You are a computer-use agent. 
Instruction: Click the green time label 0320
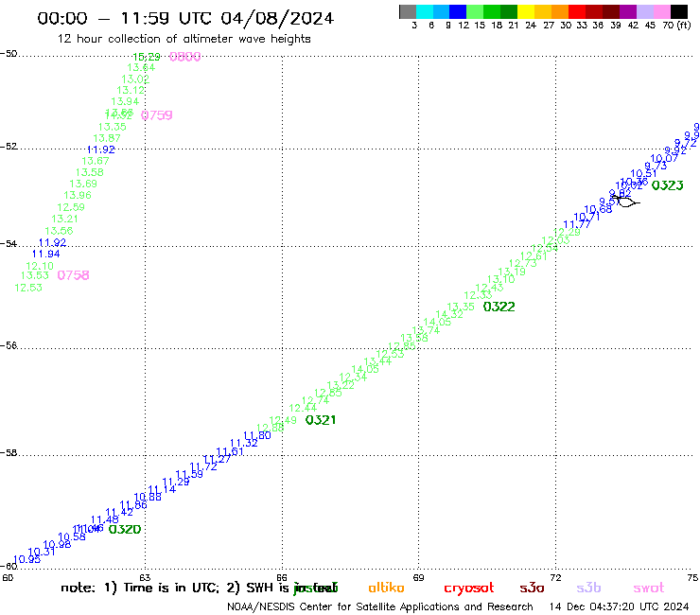125,529
